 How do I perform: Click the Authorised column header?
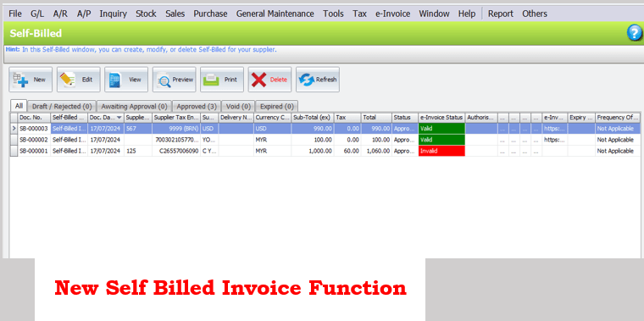pyautogui.click(x=481, y=118)
